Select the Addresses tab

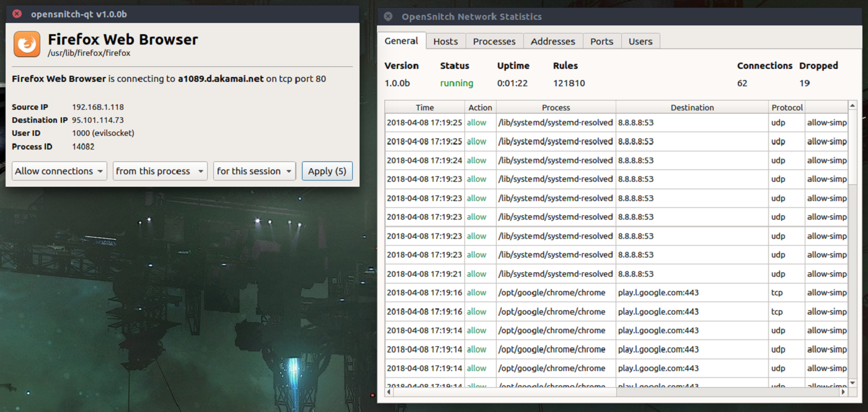[x=552, y=42]
